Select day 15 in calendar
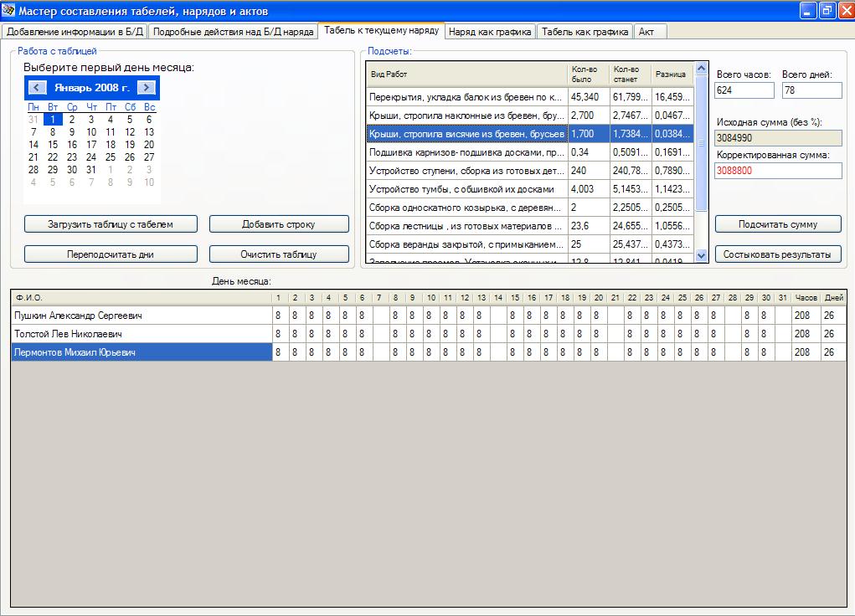This screenshot has height=616, width=855. pyautogui.click(x=53, y=145)
